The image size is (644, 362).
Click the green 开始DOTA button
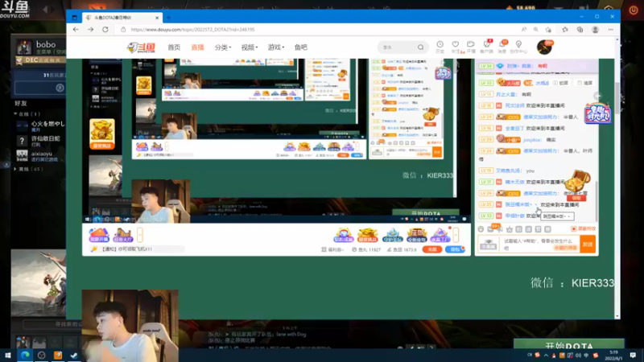(x=569, y=346)
